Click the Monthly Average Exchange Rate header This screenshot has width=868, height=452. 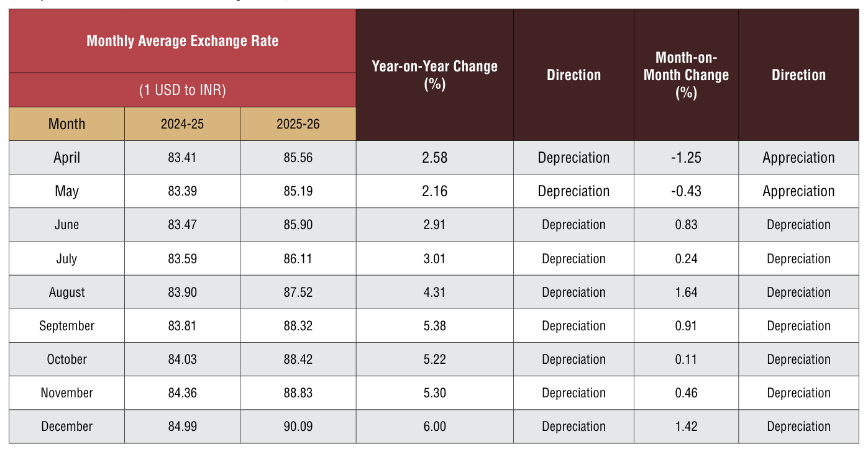(183, 41)
